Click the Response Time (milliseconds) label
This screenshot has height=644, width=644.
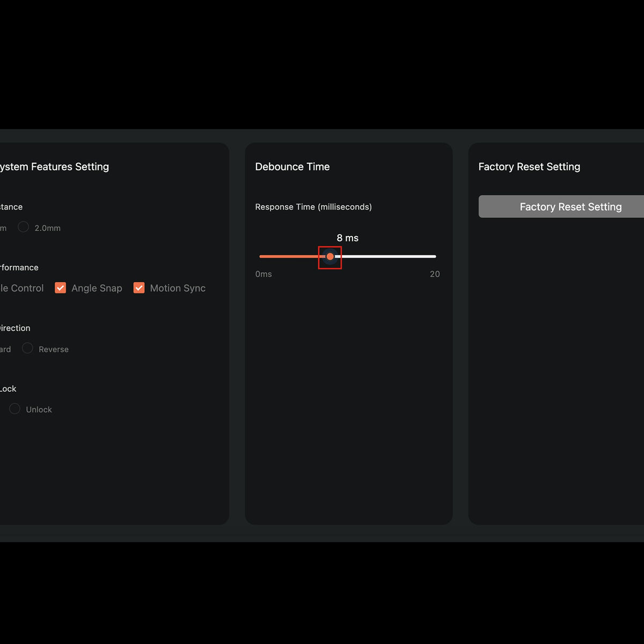pos(313,207)
